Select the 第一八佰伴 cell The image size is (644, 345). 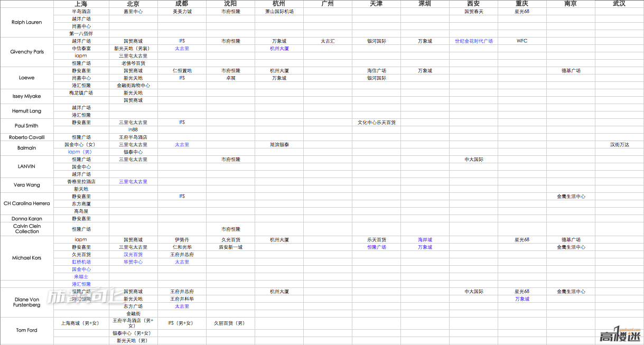[x=81, y=33]
